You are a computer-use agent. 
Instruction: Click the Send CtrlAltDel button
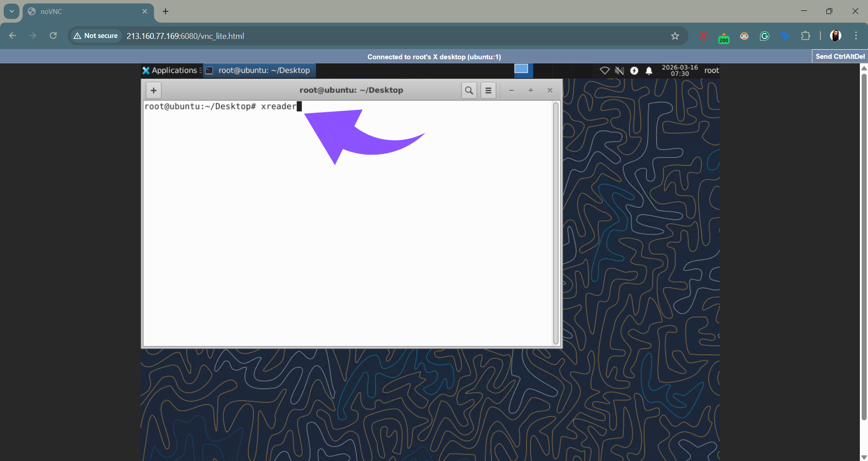(x=840, y=56)
